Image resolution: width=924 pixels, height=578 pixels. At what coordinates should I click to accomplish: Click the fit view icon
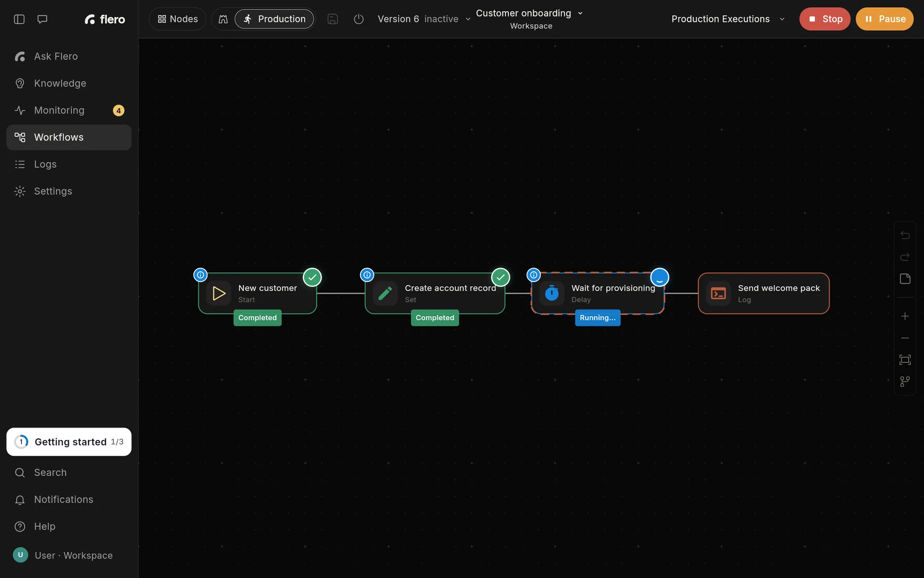point(905,360)
